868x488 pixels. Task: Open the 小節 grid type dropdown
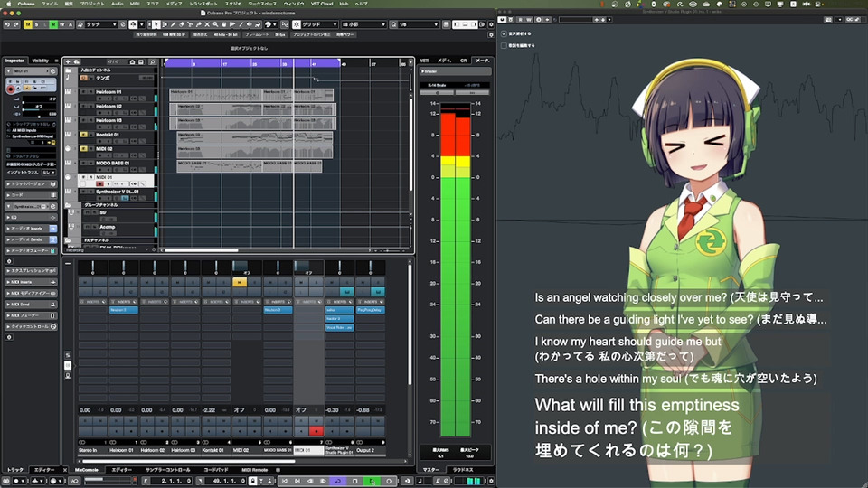click(x=363, y=25)
